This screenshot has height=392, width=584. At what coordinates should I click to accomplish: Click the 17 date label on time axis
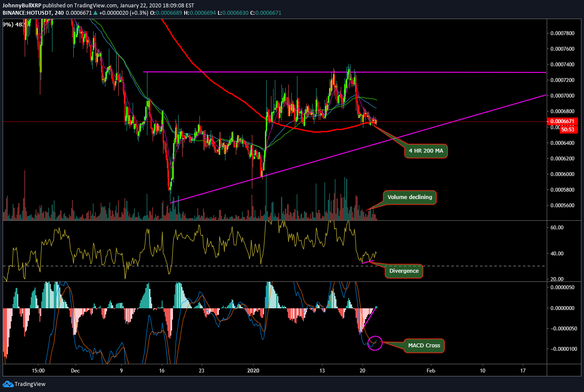[x=523, y=371]
